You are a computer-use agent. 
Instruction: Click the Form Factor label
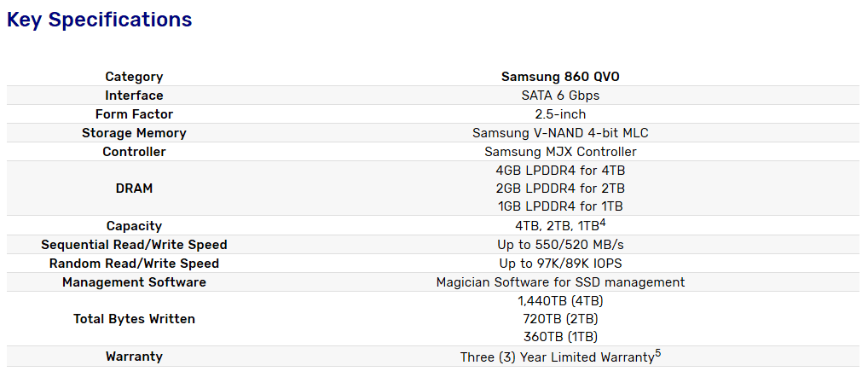[134, 114]
